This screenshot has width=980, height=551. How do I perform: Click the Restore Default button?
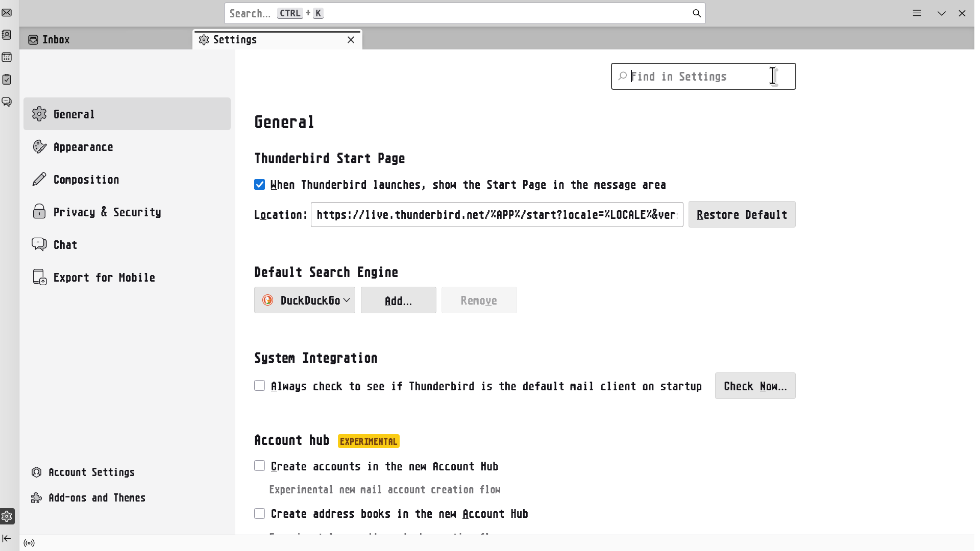[x=742, y=214]
